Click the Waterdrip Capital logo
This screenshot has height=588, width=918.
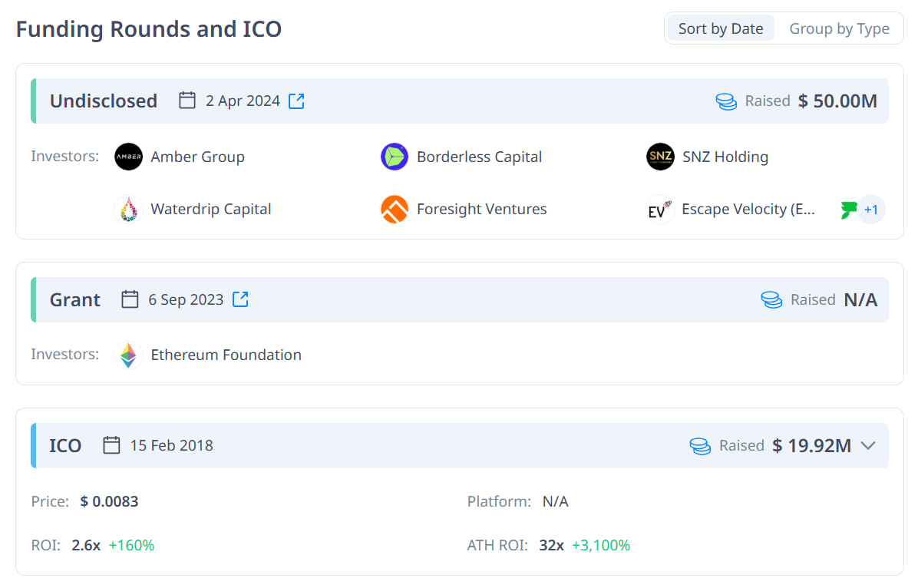tap(128, 209)
